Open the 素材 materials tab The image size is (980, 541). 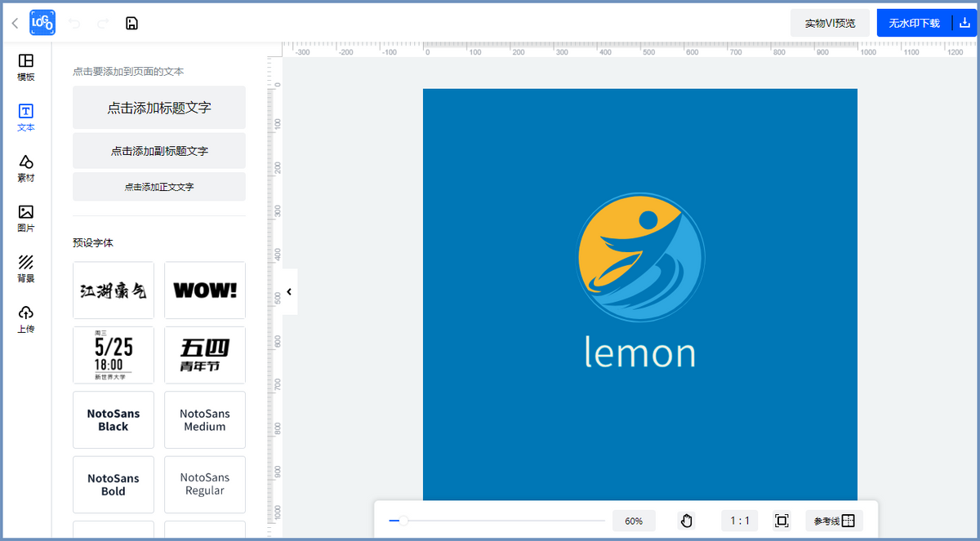pyautogui.click(x=26, y=168)
